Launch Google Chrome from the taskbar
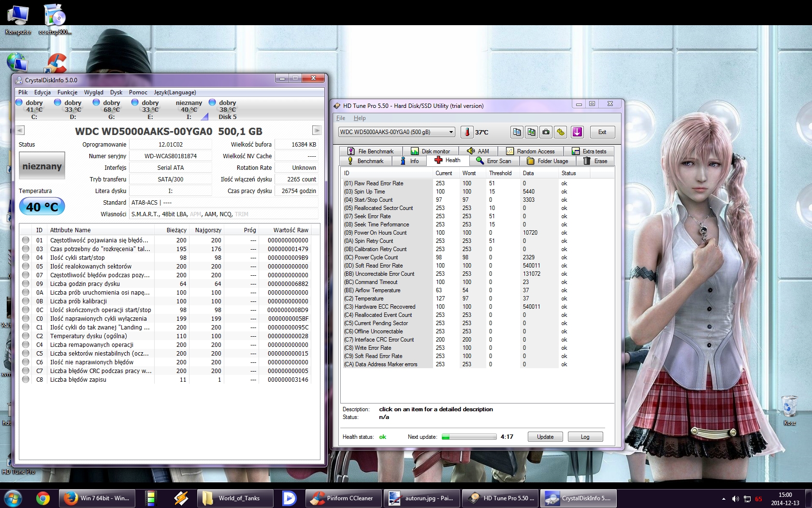Viewport: 812px width, 508px height. tap(43, 498)
